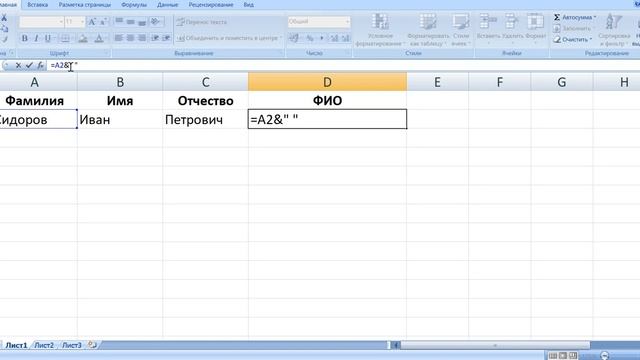Click AutoSum (Автосумма) button
The image size is (640, 360).
pos(575,18)
